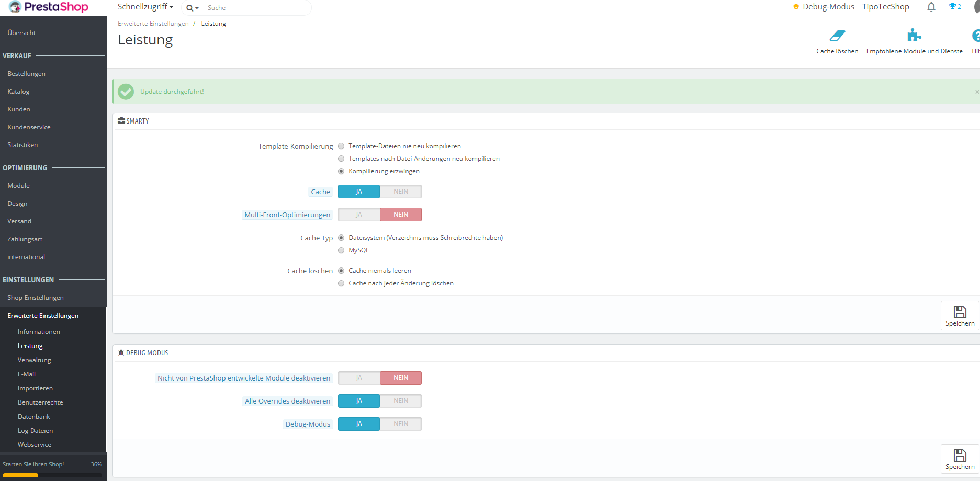Expand the Schnellzugriff dropdown
The image size is (980, 481).
click(x=145, y=7)
